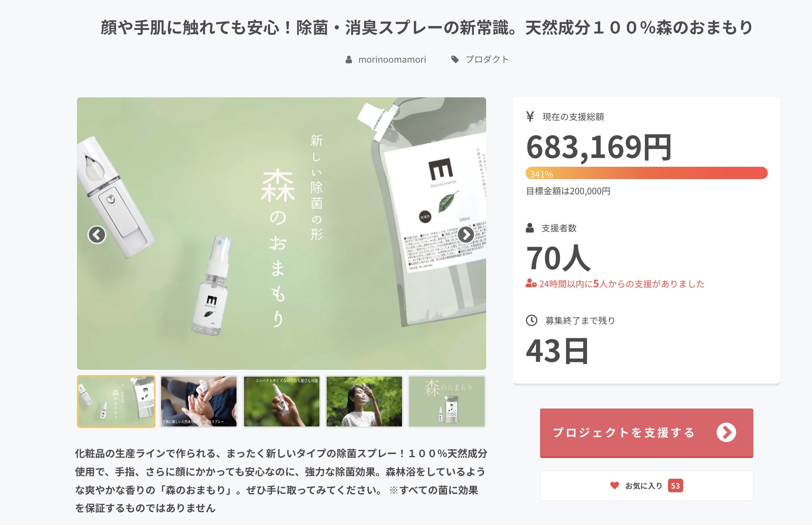The image size is (812, 525).
Task: Click the yen icon beside 現在の支援総額
Action: click(530, 116)
